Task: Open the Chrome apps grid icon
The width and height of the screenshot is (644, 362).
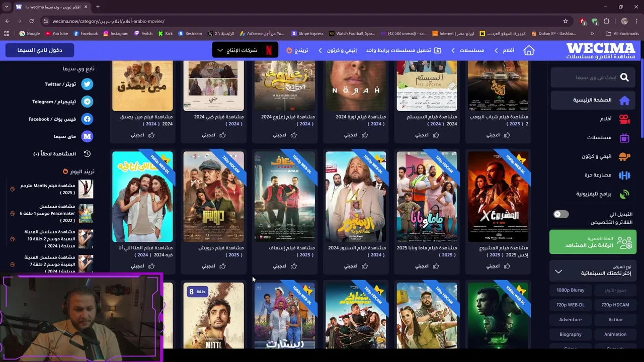Action: pyautogui.click(x=7, y=34)
